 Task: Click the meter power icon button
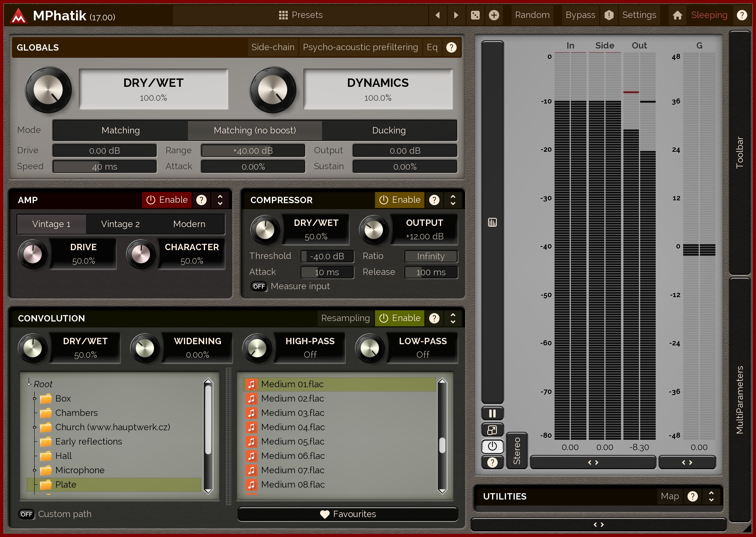(x=492, y=446)
